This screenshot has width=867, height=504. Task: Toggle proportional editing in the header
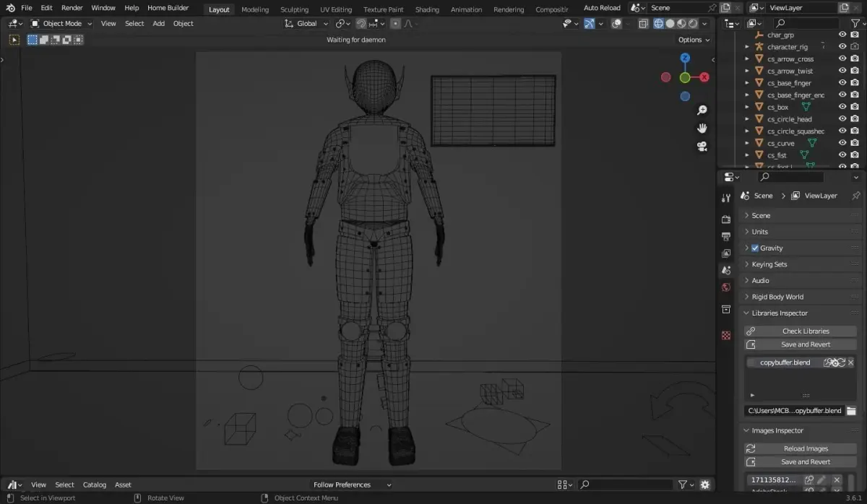(x=395, y=23)
